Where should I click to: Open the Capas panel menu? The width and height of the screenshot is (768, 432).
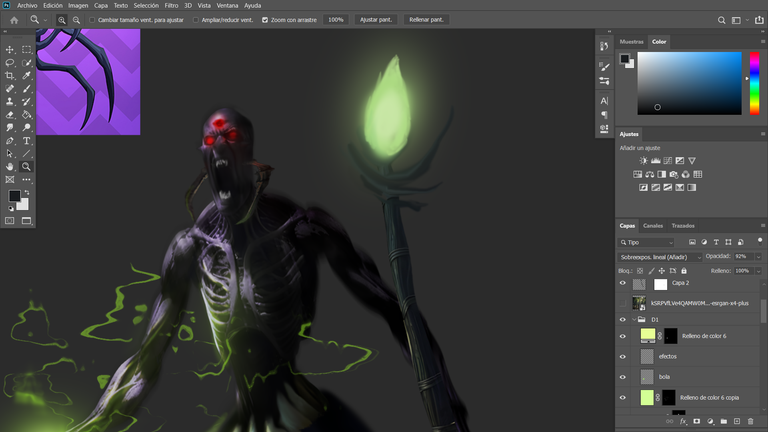763,226
